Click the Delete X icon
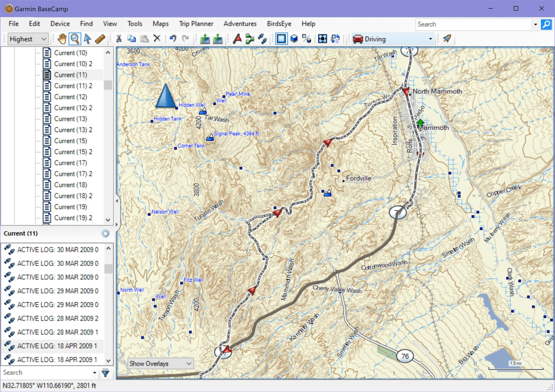This screenshot has height=392, width=555. [157, 38]
